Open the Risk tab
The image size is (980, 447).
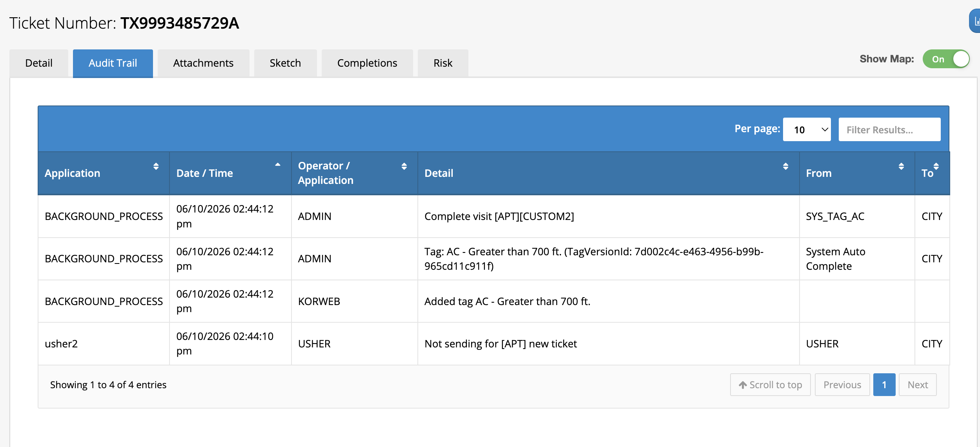[x=443, y=63]
